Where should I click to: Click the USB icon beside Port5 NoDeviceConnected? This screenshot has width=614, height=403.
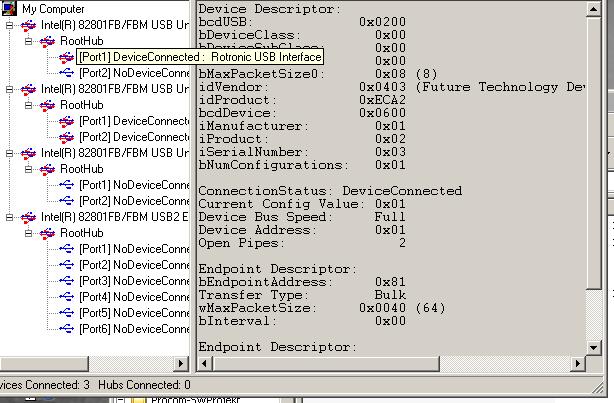click(x=67, y=313)
